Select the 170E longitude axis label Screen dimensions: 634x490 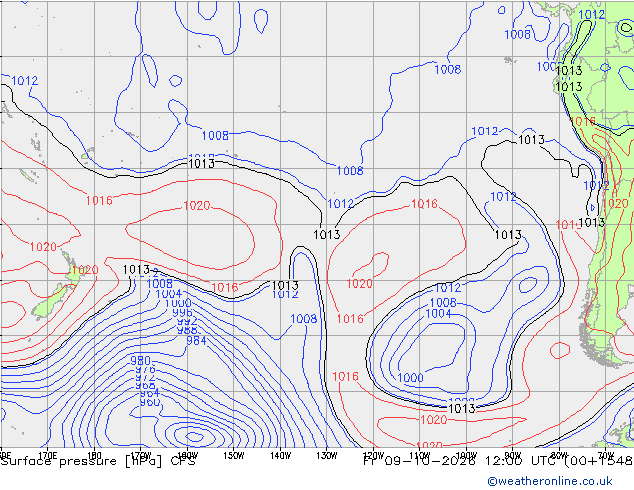click(48, 455)
